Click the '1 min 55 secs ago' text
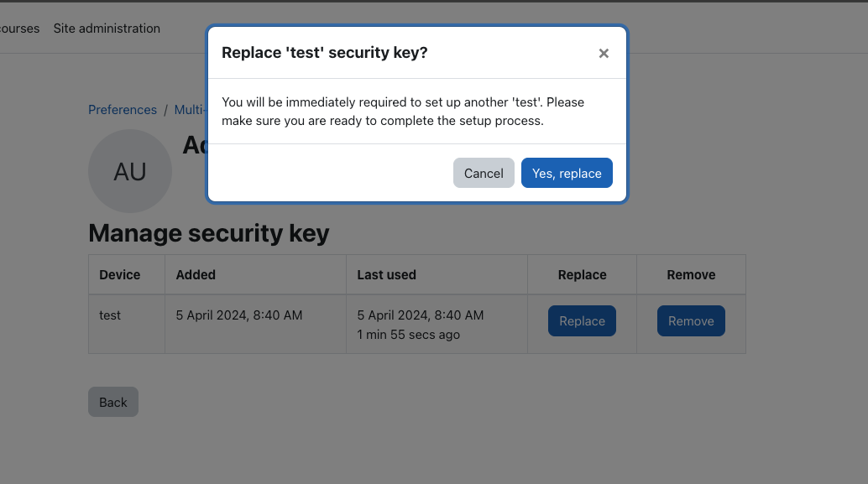Viewport: 868px width, 484px height. tap(409, 335)
